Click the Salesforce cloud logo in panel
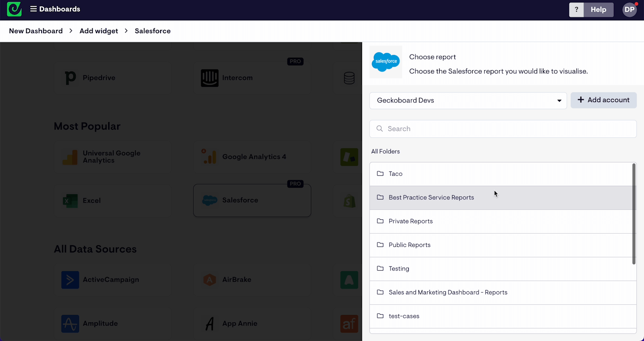644x341 pixels. click(x=386, y=62)
